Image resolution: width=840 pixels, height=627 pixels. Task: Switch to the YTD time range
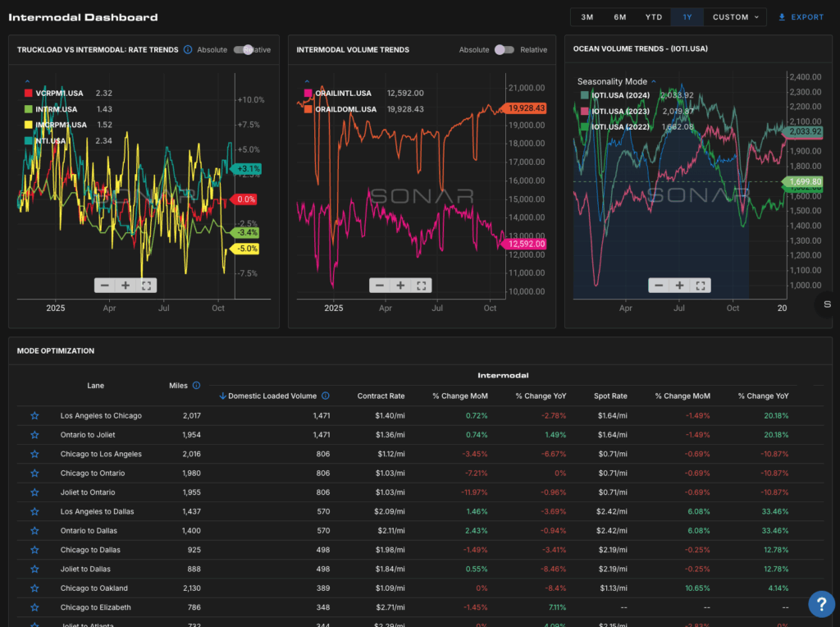[654, 17]
